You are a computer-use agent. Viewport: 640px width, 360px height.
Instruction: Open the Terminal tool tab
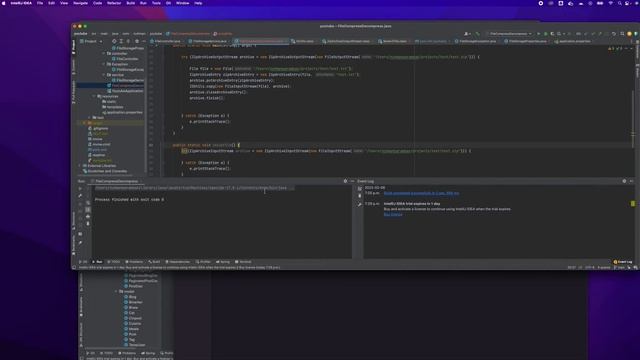[243, 262]
